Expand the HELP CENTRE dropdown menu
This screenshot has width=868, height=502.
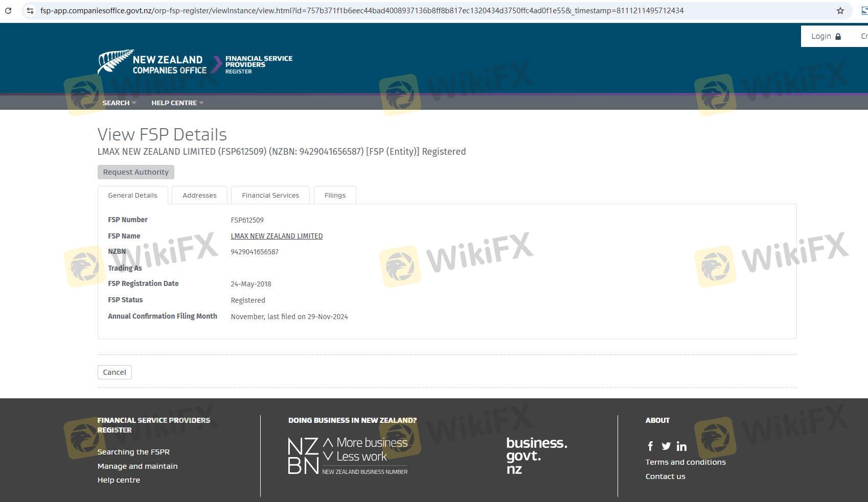[x=177, y=103]
